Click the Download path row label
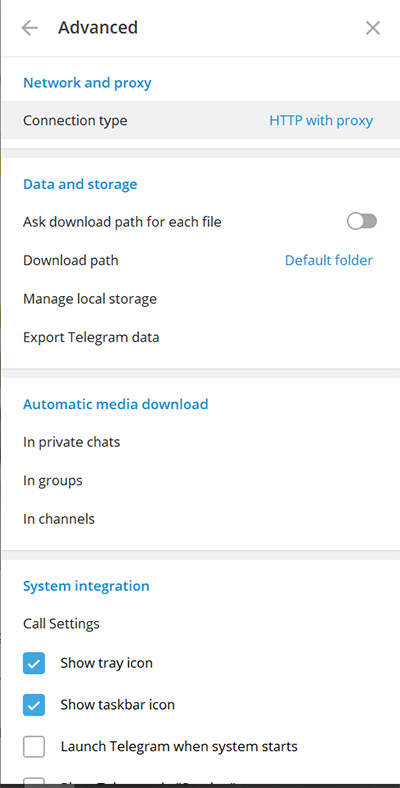400x788 pixels. click(x=71, y=260)
